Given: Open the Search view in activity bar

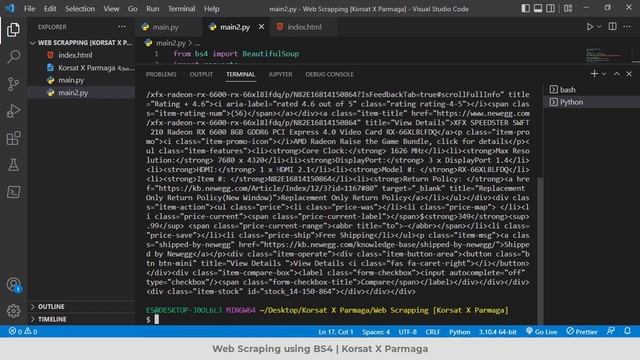Looking at the screenshot, I should [13, 56].
